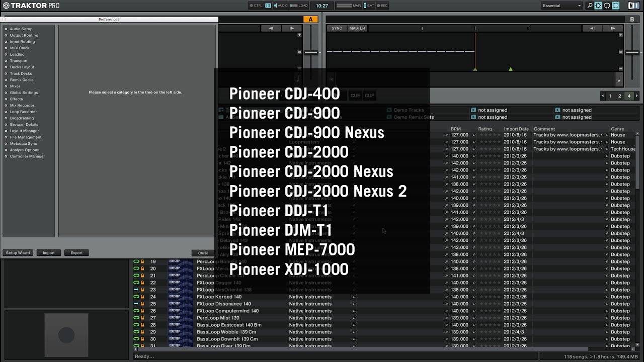Click Deck A letter badge
The image size is (644, 362).
click(x=310, y=20)
